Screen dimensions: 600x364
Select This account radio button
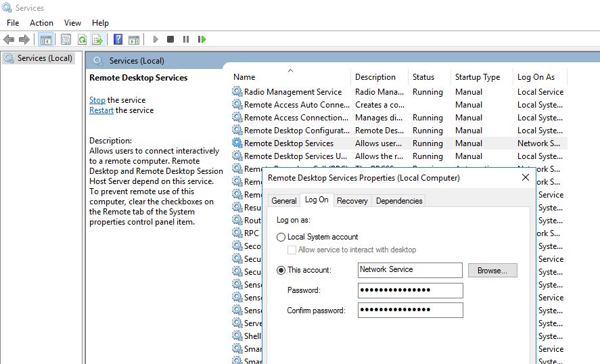click(281, 270)
